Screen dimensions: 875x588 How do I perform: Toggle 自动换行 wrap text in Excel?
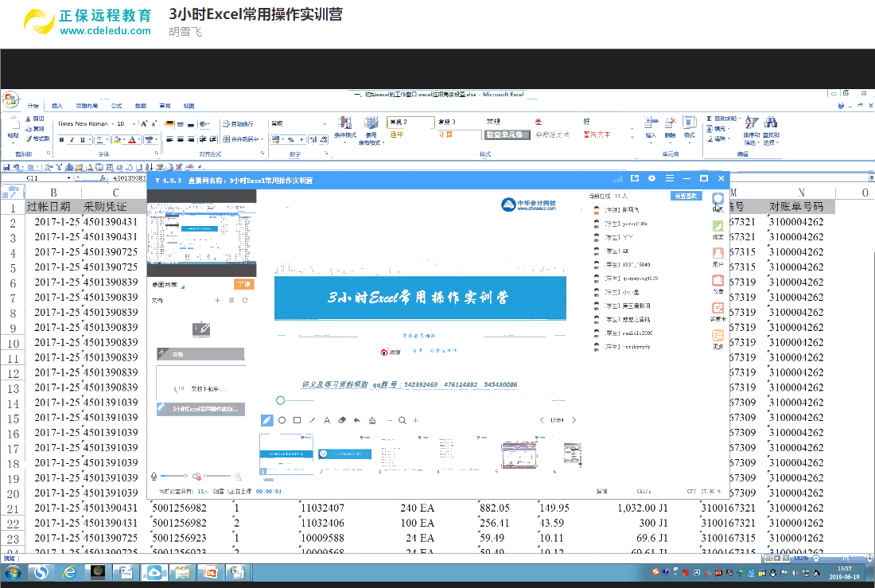[x=235, y=125]
